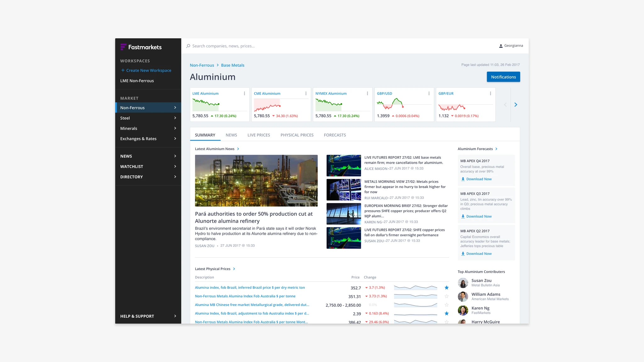Click the download icon for MB APEX Q4 2017
This screenshot has height=362, width=644.
coord(463,179)
